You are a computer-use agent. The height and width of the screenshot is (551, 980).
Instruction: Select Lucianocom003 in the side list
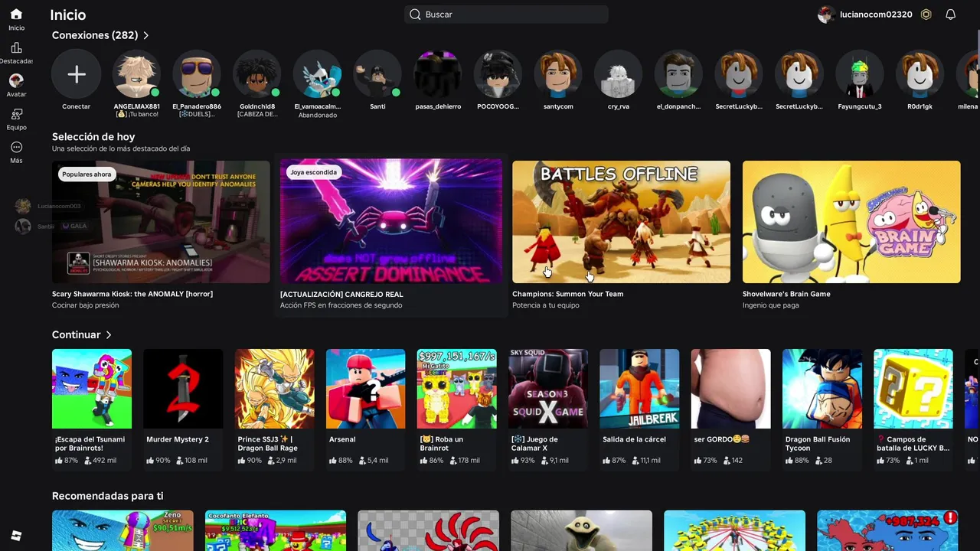point(48,206)
